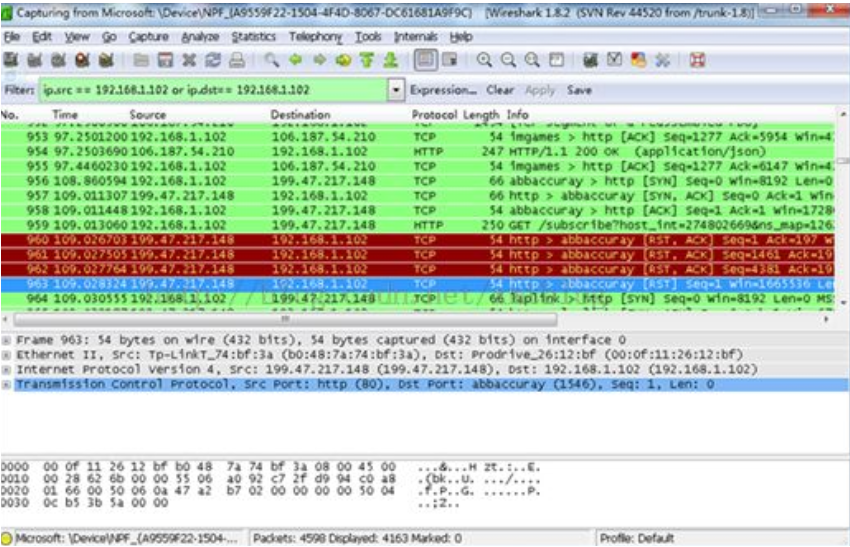Click the Apply filter button

(x=540, y=90)
